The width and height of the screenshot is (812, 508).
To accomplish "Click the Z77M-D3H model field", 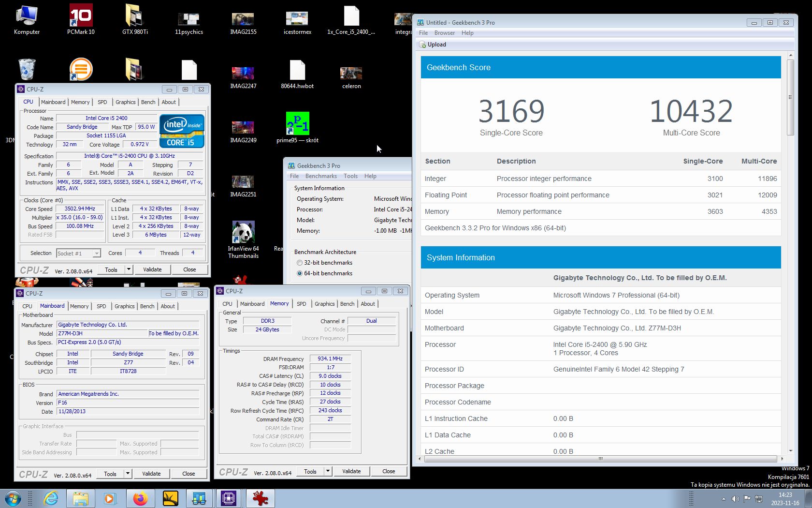I will point(102,333).
